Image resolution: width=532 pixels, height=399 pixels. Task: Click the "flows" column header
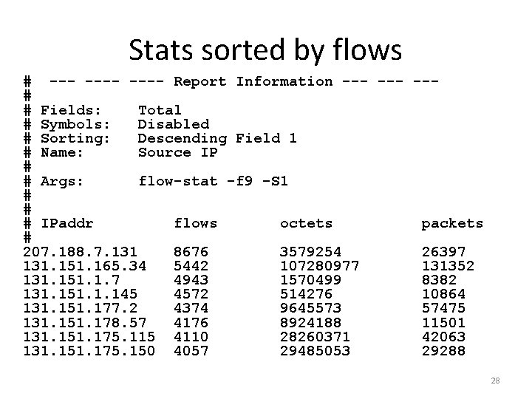click(x=195, y=223)
